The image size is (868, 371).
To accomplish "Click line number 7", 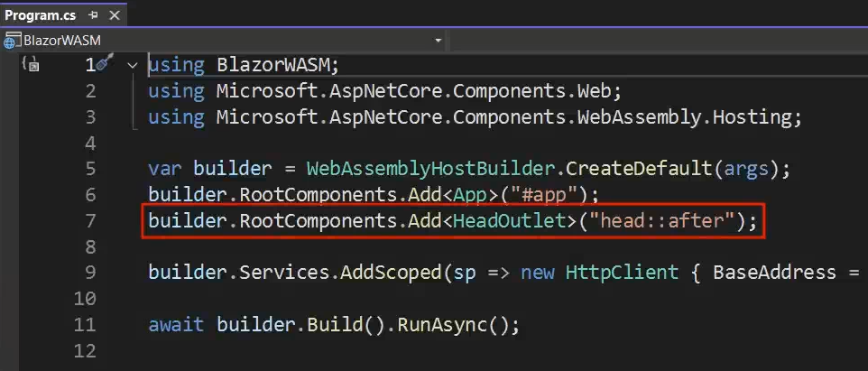I will click(90, 220).
